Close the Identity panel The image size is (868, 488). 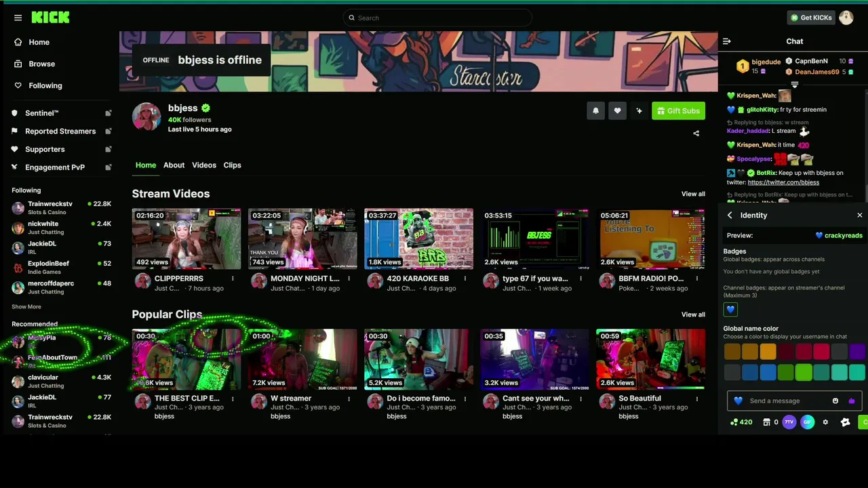(859, 216)
